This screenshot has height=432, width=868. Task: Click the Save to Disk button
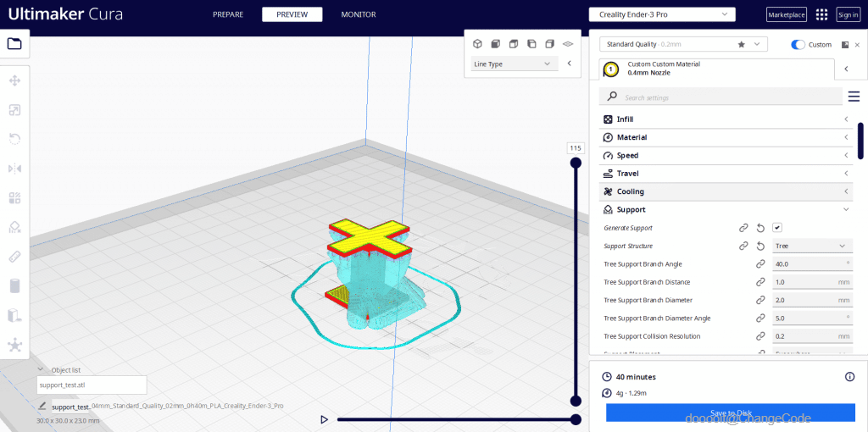pyautogui.click(x=730, y=413)
